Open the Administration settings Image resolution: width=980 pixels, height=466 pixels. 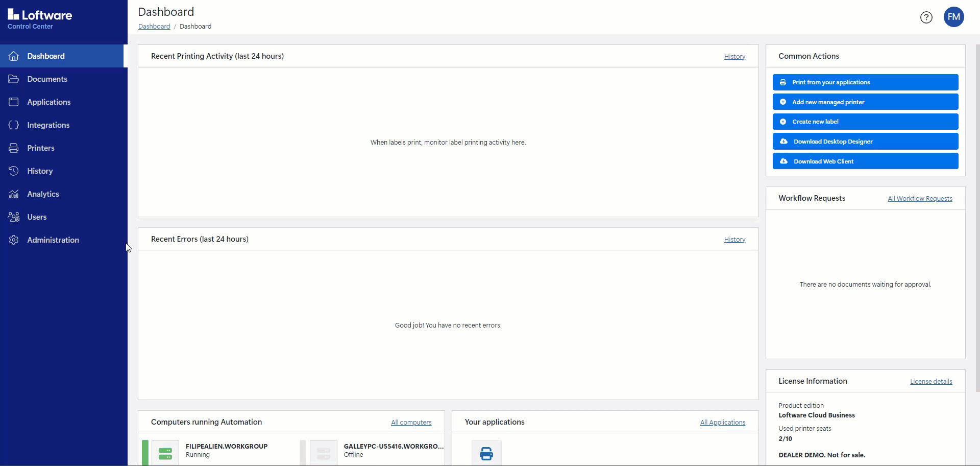pyautogui.click(x=53, y=240)
